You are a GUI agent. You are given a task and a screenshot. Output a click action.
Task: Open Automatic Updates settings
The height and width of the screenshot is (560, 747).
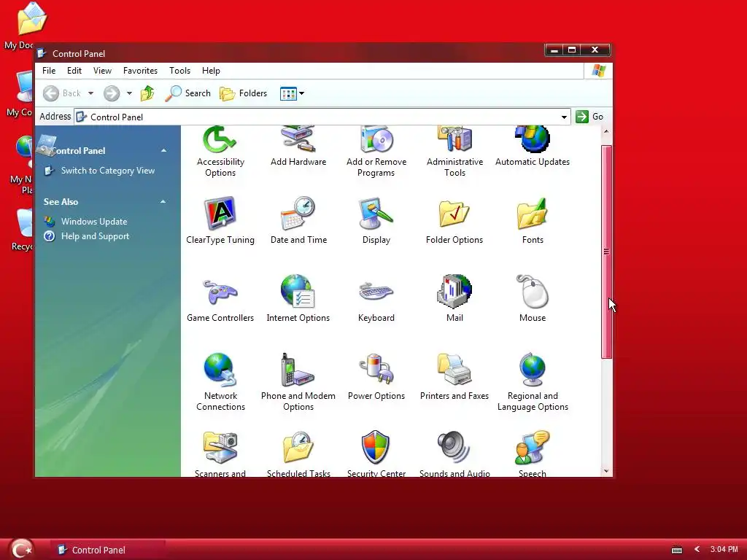coord(532,147)
